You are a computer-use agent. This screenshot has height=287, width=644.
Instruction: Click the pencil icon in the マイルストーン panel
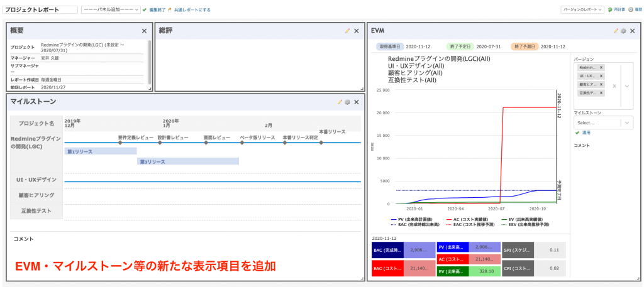click(x=340, y=102)
